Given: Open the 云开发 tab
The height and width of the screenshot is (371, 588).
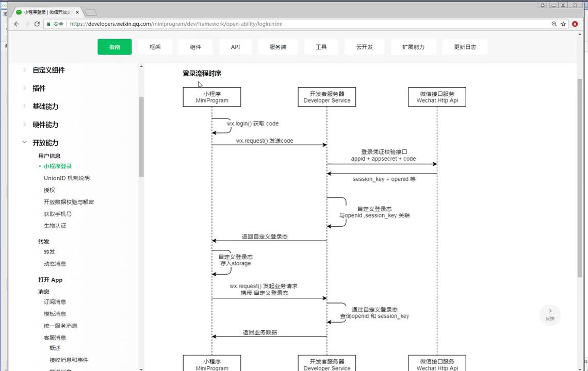Looking at the screenshot, I should point(365,47).
